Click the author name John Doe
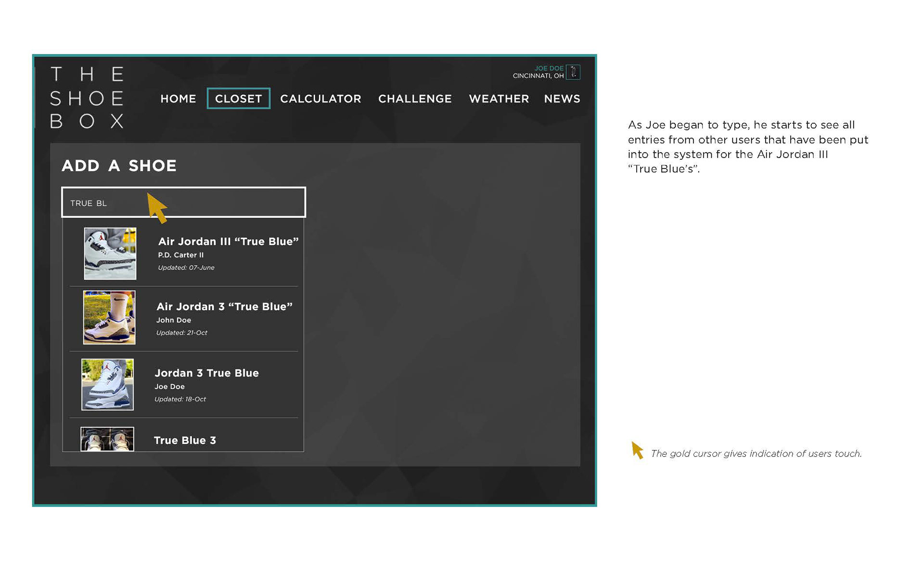Screen dimensions: 924x561 tap(174, 320)
